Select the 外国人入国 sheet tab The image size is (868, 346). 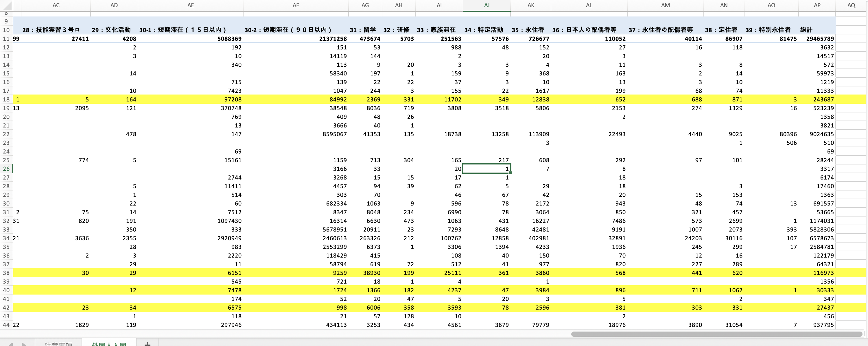point(109,344)
